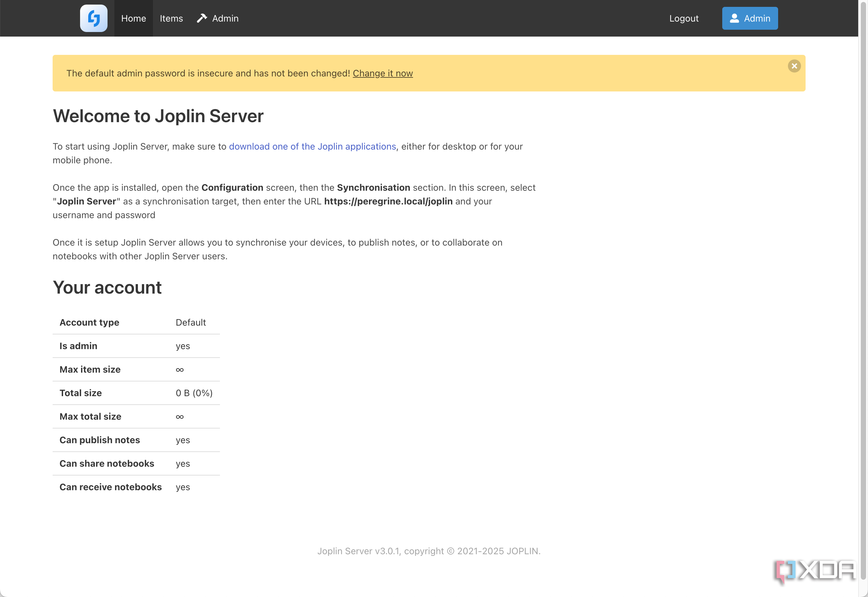
Task: Click the 'Is admin' row label
Action: coord(78,346)
